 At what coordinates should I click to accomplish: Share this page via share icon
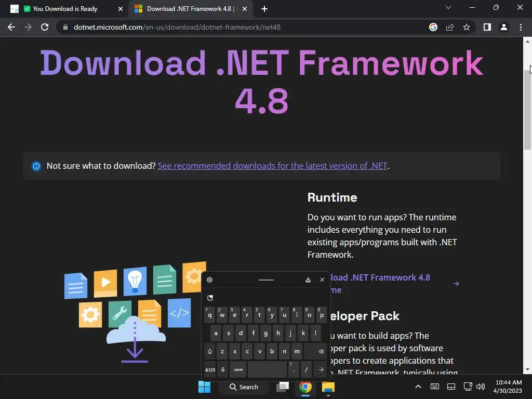(450, 27)
